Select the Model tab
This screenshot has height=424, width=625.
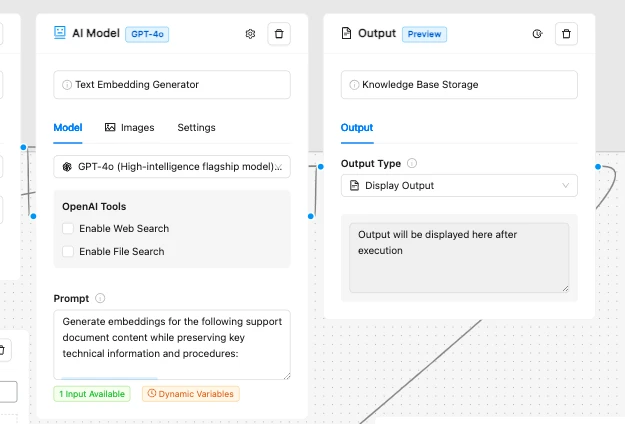coord(68,128)
